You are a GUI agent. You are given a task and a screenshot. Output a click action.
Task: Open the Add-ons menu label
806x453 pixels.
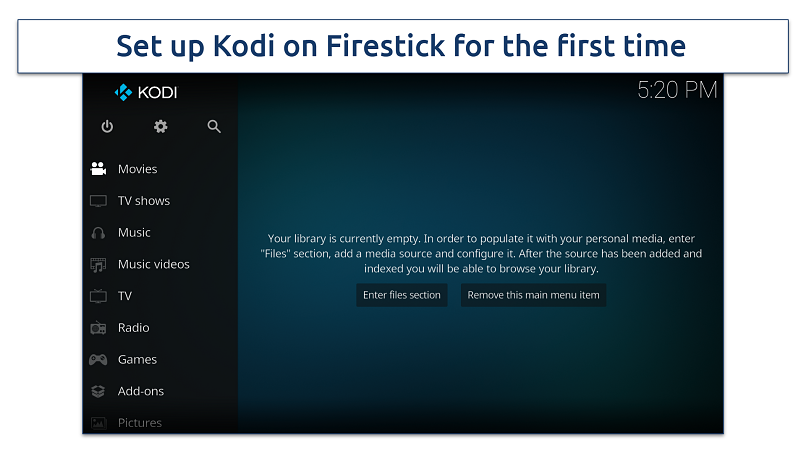tap(141, 392)
